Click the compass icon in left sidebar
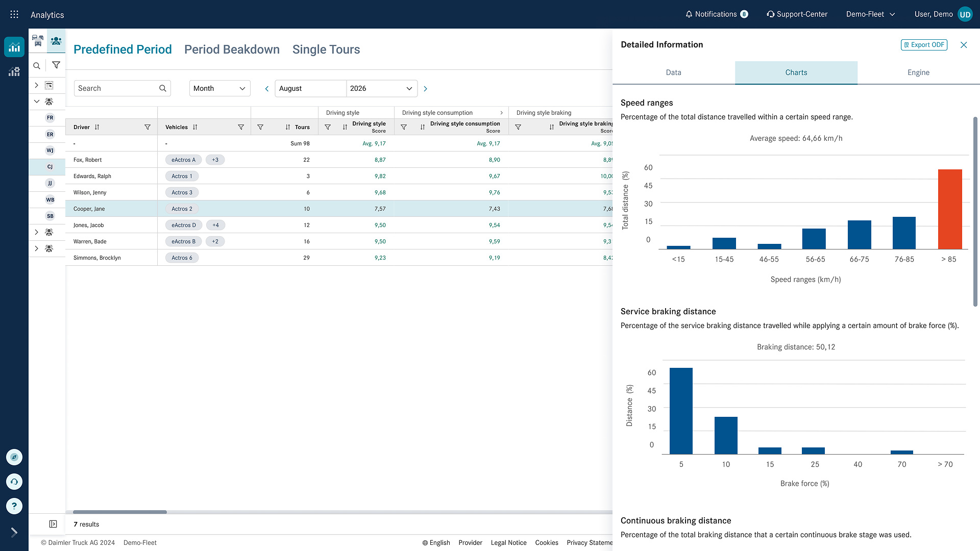The width and height of the screenshot is (980, 551). [14, 457]
